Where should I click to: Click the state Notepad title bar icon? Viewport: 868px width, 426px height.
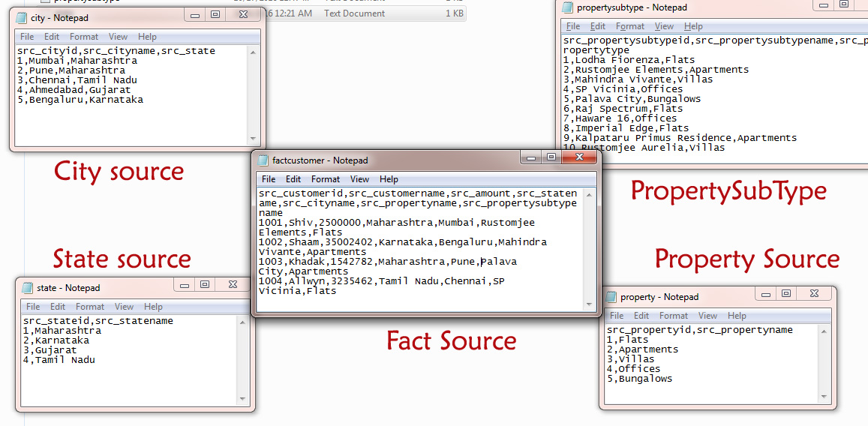coord(28,288)
